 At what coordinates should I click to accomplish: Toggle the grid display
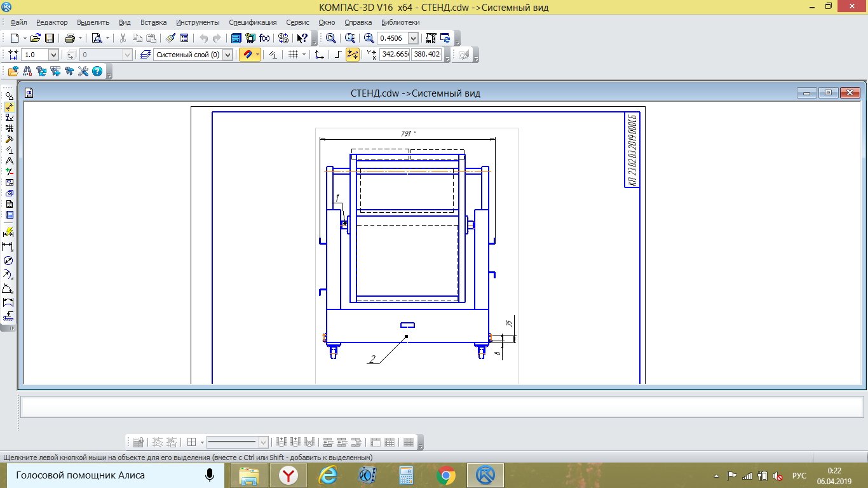pos(293,55)
